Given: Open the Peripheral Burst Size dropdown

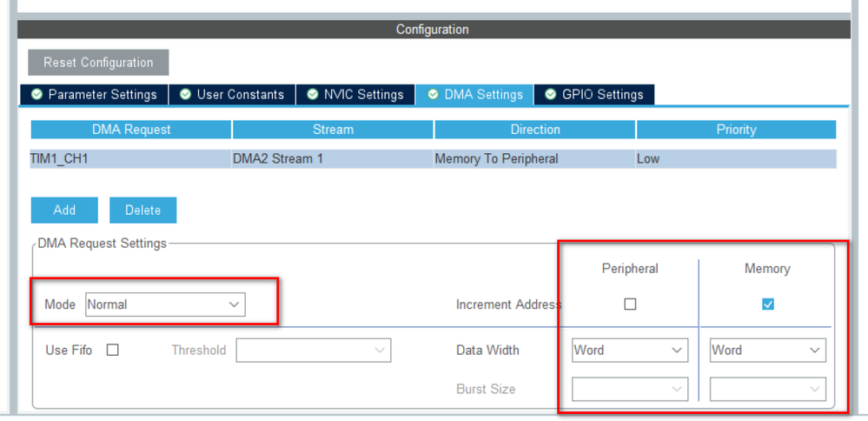Looking at the screenshot, I should coord(630,389).
